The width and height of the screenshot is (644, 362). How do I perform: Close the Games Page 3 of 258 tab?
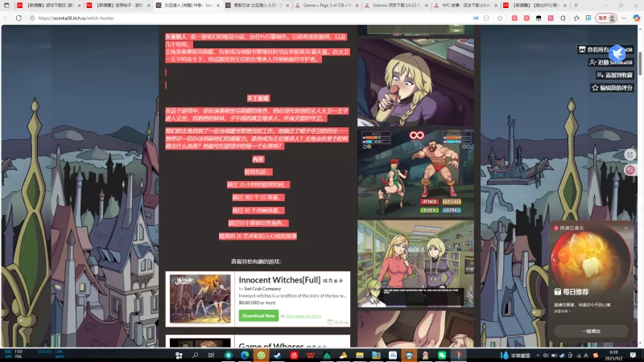click(x=357, y=6)
